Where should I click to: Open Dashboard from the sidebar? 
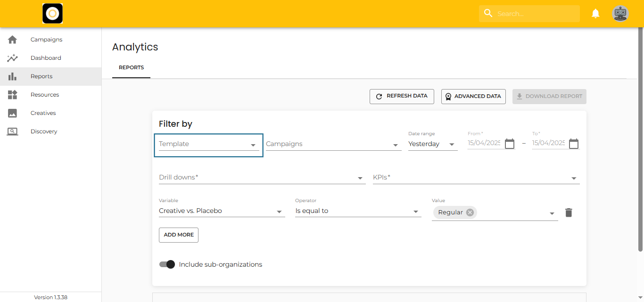(46, 58)
